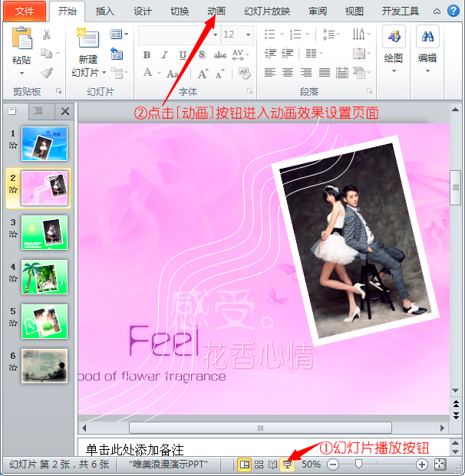Image resolution: width=465 pixels, height=476 pixels.
Task: Close the slide thumbnail pane
Action: 65,111
